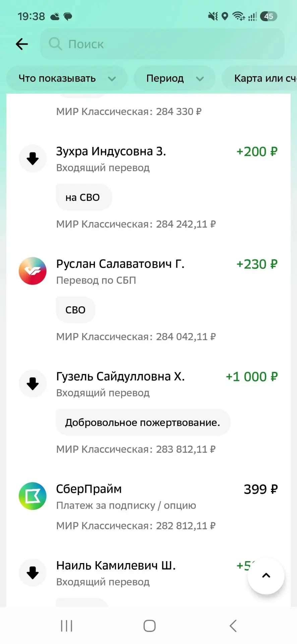The height and width of the screenshot is (644, 297).
Task: Tap the bank logo beside Руслан Салаватович
Action: coord(33,271)
